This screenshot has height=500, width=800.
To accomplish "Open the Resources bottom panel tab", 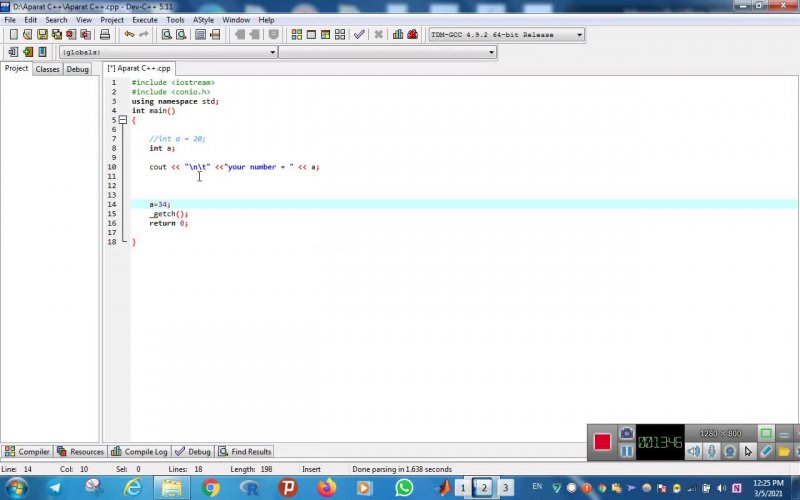I will pos(81,452).
